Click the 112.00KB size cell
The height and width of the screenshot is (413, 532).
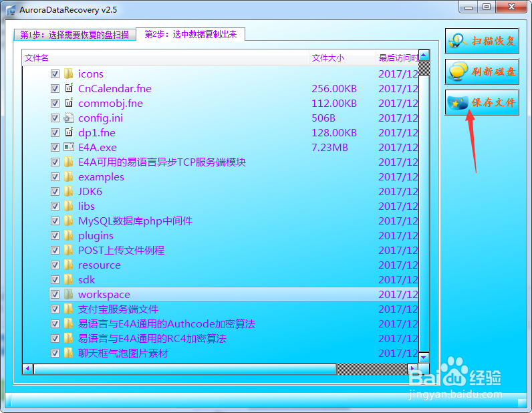click(x=334, y=103)
